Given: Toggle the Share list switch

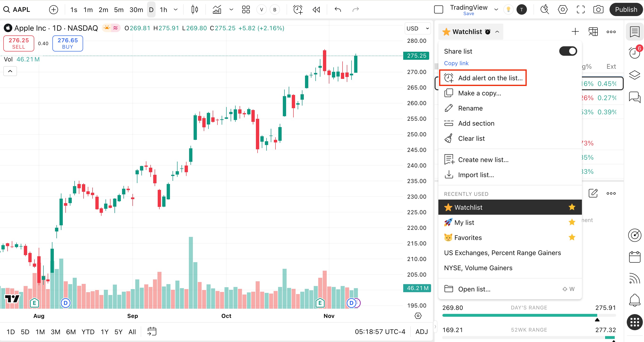Looking at the screenshot, I should point(568,51).
